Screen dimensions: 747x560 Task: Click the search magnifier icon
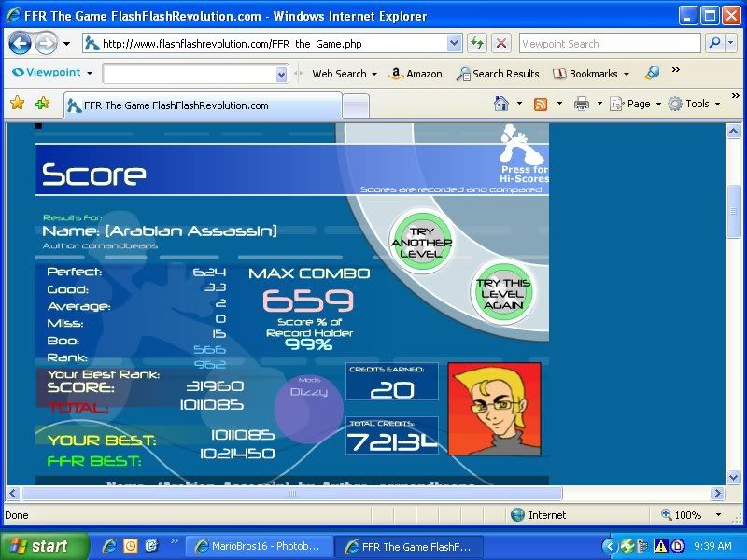click(713, 43)
